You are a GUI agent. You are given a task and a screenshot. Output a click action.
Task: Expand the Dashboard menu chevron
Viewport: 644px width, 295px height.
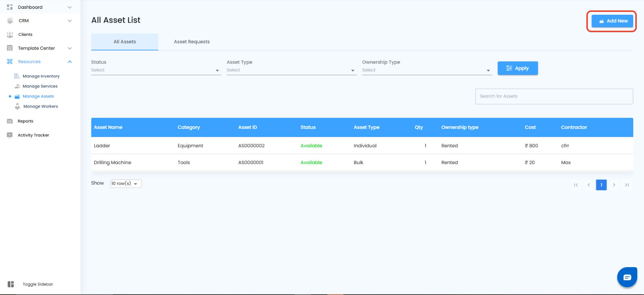tap(70, 7)
